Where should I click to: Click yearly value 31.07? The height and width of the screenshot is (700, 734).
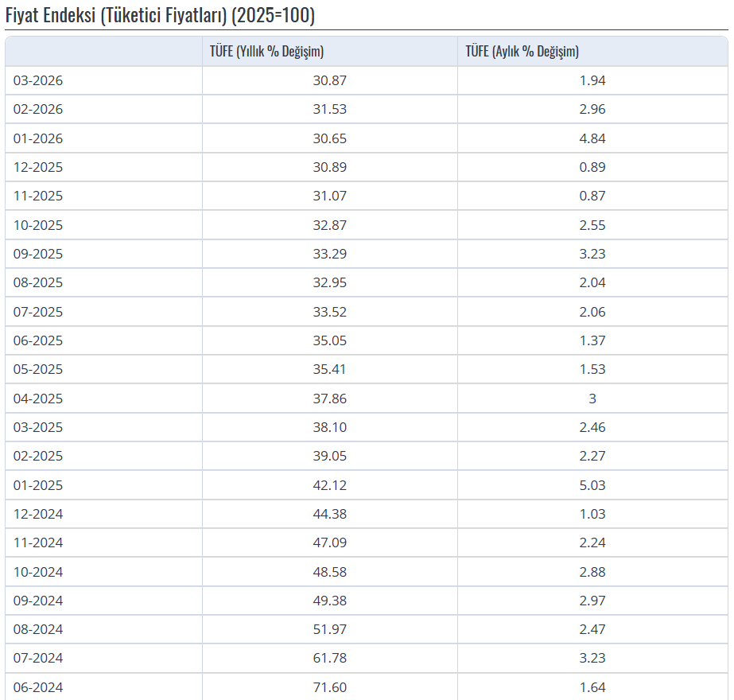click(x=329, y=196)
